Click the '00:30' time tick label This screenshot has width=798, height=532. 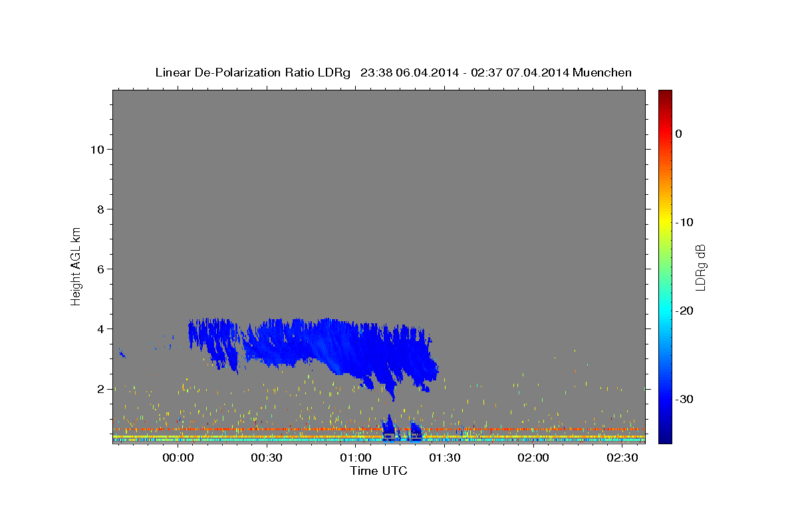click(267, 458)
